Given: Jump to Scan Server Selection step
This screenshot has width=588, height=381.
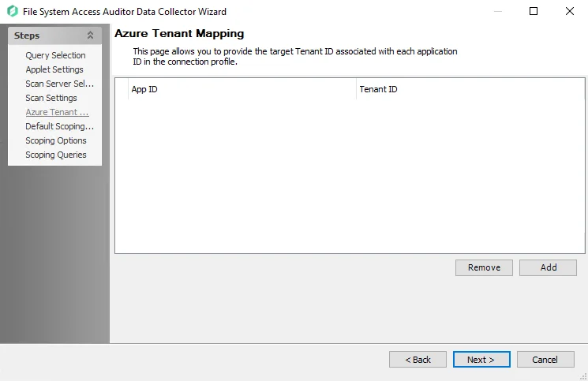Looking at the screenshot, I should coord(60,84).
